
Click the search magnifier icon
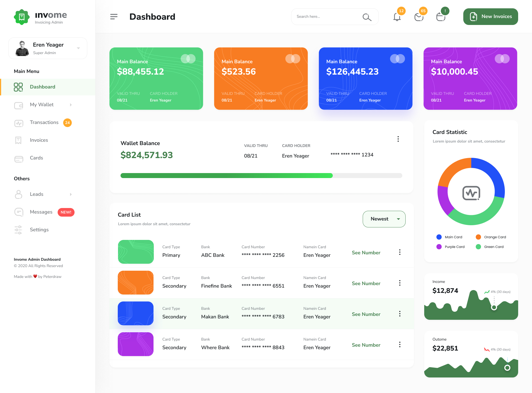tap(367, 17)
